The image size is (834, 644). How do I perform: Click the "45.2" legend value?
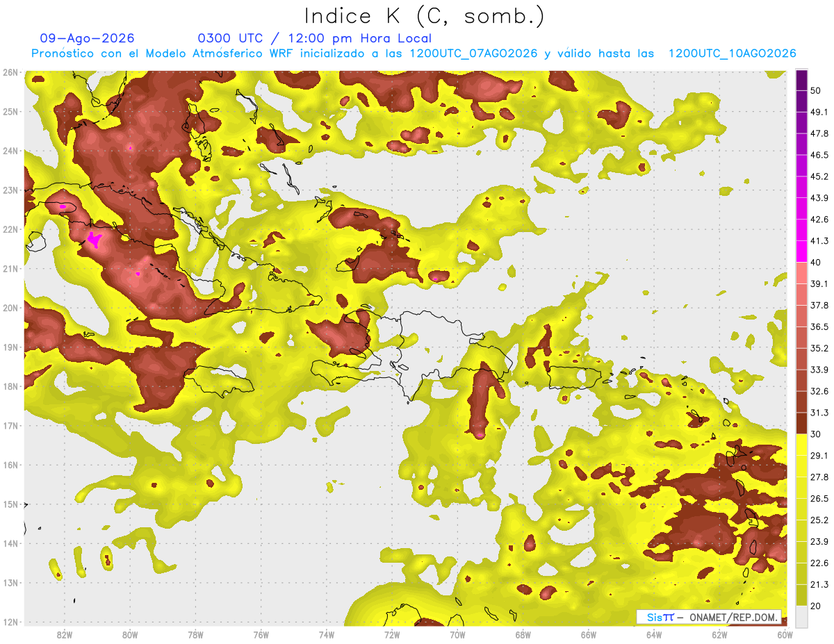(x=819, y=176)
